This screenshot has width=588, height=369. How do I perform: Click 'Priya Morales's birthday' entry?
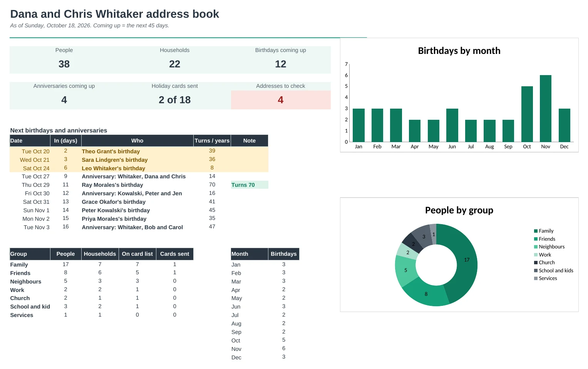[114, 219]
